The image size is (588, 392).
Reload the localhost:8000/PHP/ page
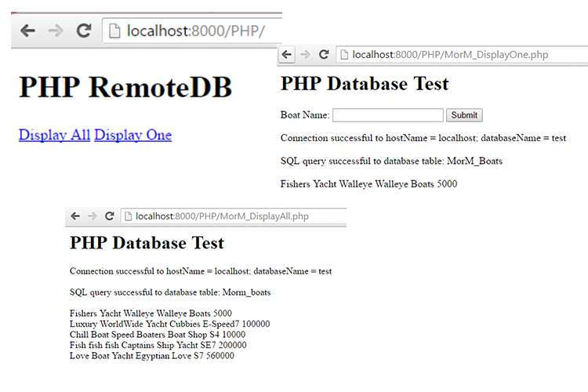click(84, 31)
